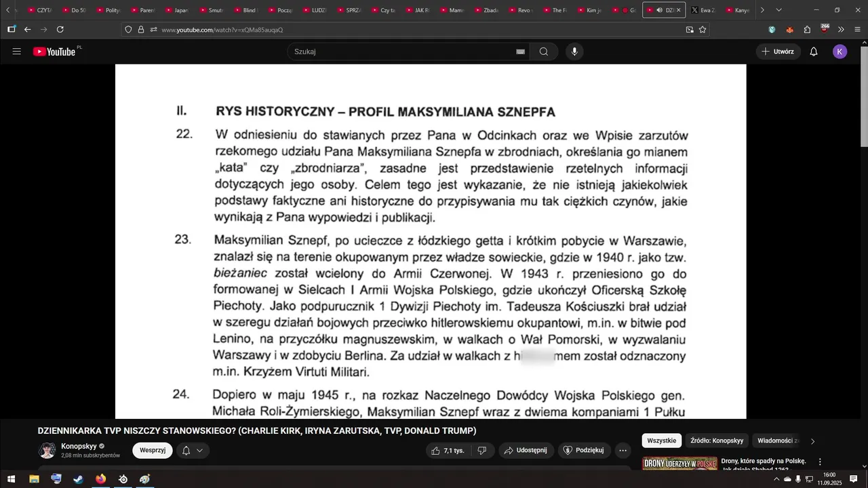
Task: Close the current DZIE tab
Action: point(678,10)
